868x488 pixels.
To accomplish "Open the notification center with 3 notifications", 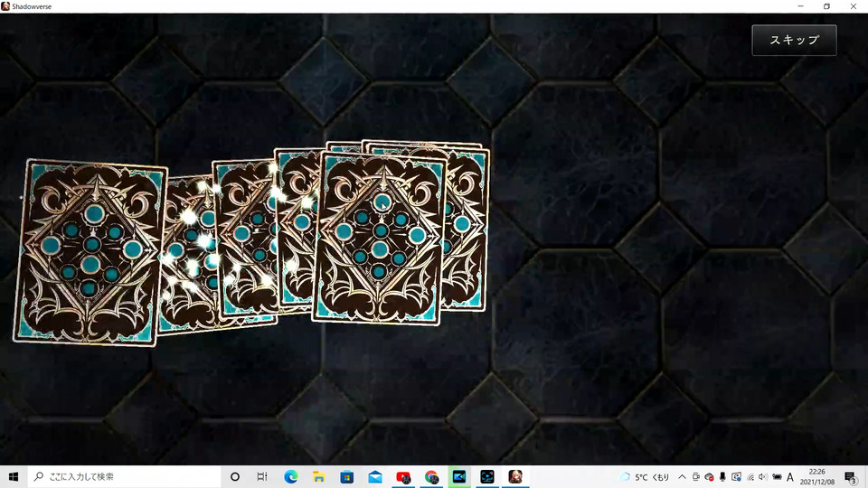I will 851,477.
